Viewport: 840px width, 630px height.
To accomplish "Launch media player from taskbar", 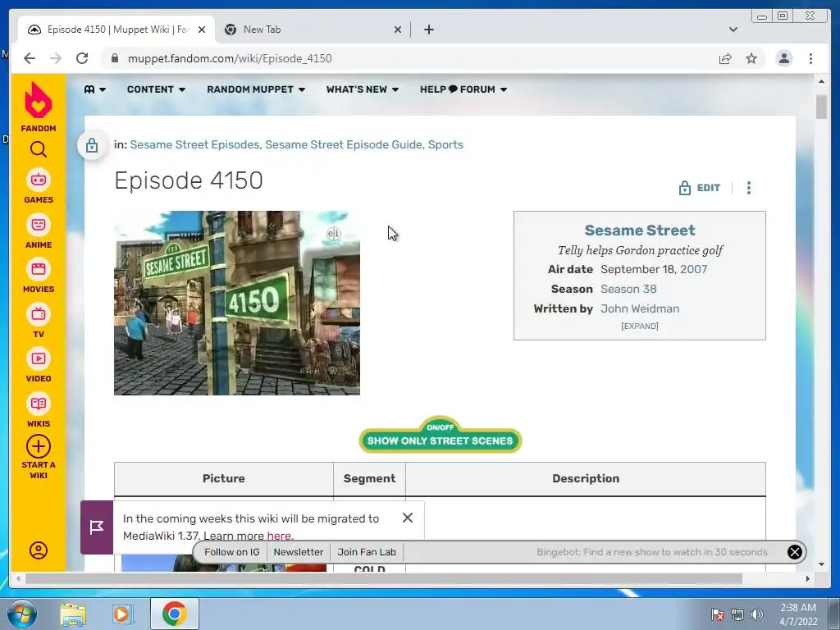I will click(x=123, y=614).
